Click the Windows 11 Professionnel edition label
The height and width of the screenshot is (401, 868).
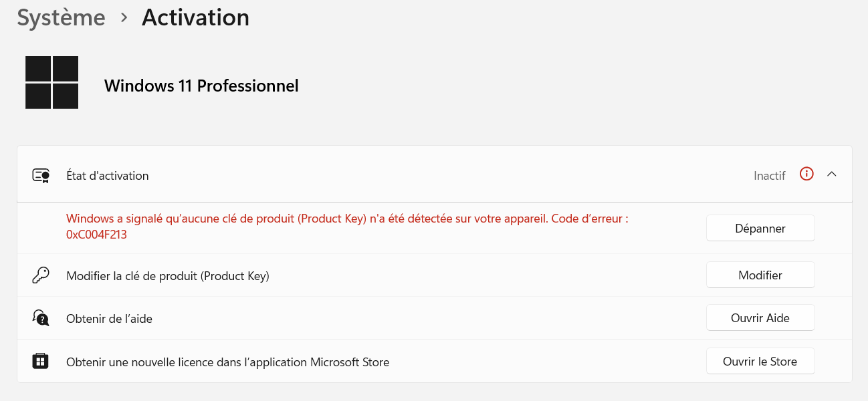point(201,86)
